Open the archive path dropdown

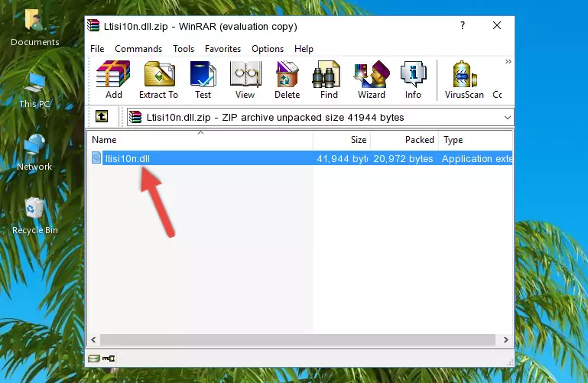[x=508, y=117]
